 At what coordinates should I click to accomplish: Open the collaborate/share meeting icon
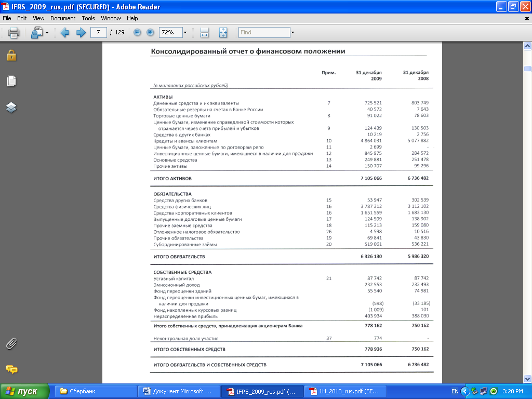point(37,33)
